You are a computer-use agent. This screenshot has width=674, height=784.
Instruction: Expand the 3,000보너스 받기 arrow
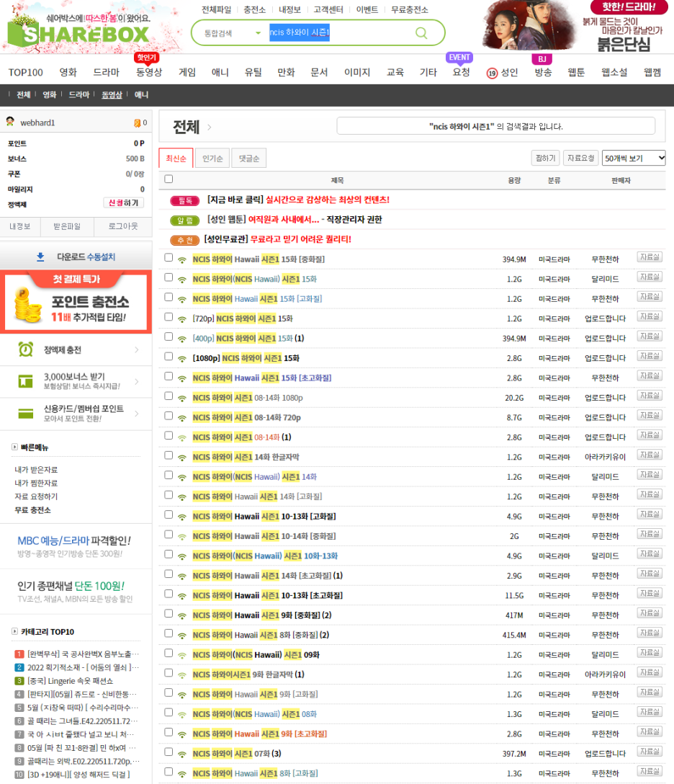pos(137,382)
